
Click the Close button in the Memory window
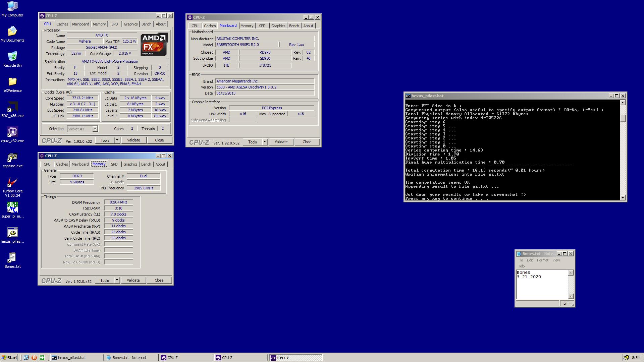click(x=159, y=281)
